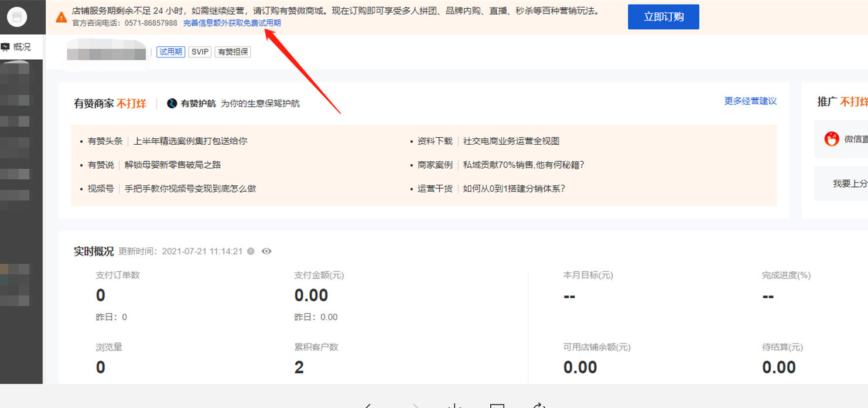Click the 浏览量 value 0
The image size is (868, 408).
(101, 368)
